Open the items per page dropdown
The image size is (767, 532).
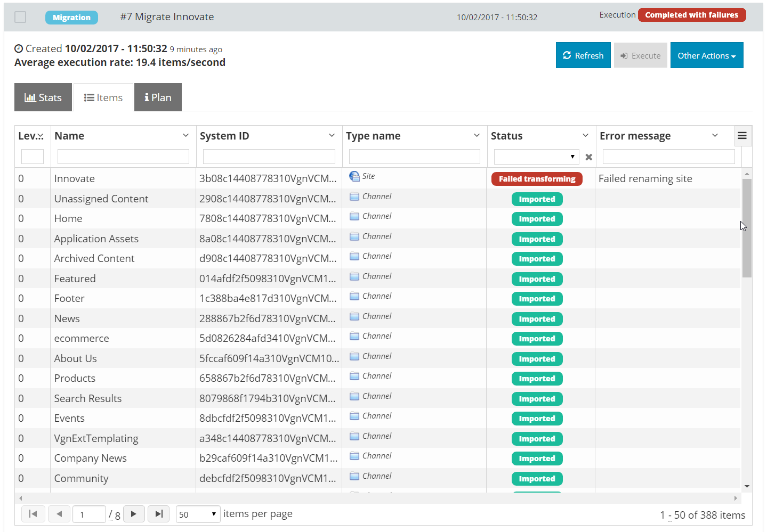[x=198, y=514]
